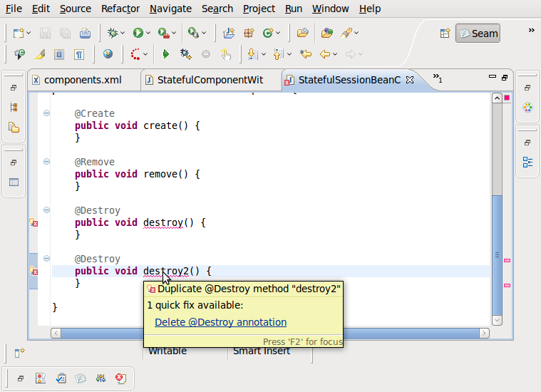This screenshot has height=392, width=541.
Task: Switch to the Seam perspective button
Action: (x=478, y=33)
